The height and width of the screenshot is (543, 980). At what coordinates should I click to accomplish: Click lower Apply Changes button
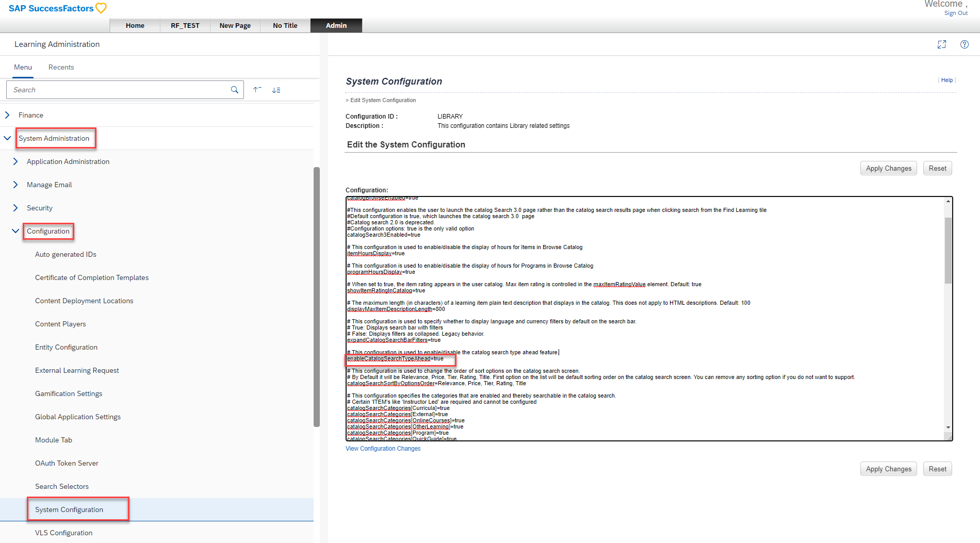pyautogui.click(x=888, y=469)
